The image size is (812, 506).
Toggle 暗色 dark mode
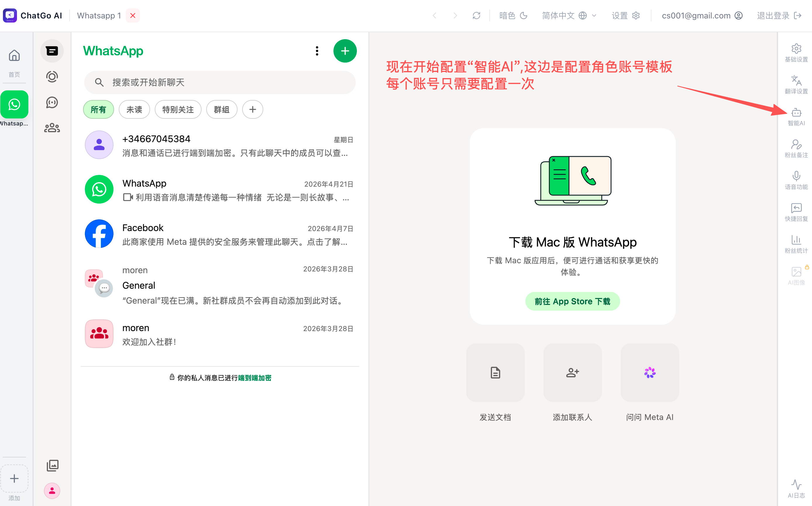pyautogui.click(x=513, y=16)
